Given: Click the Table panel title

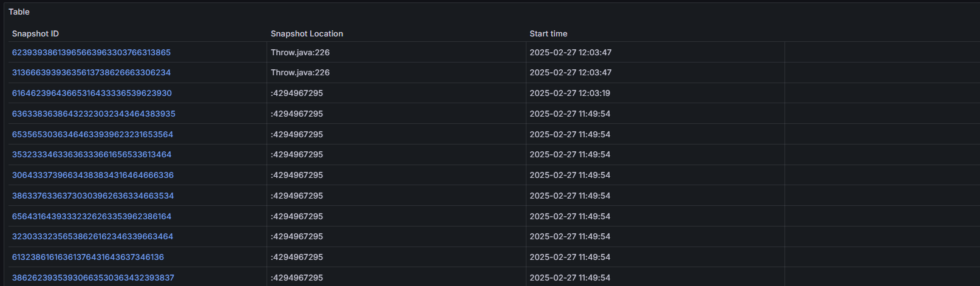Looking at the screenshot, I should pos(19,12).
